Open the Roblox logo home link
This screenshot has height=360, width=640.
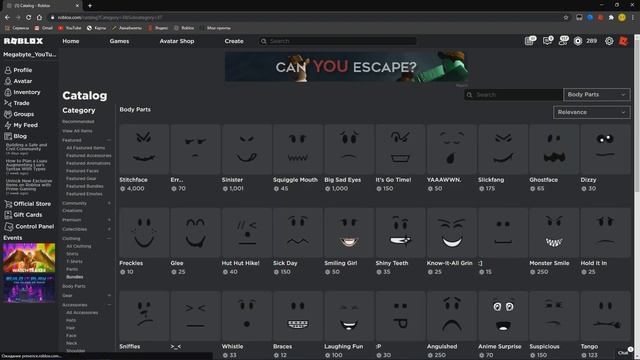pyautogui.click(x=23, y=41)
